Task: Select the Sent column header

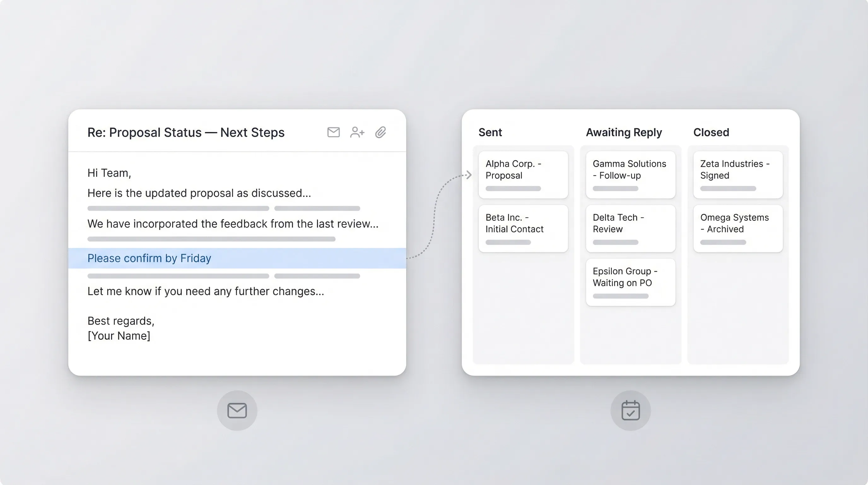Action: tap(490, 132)
